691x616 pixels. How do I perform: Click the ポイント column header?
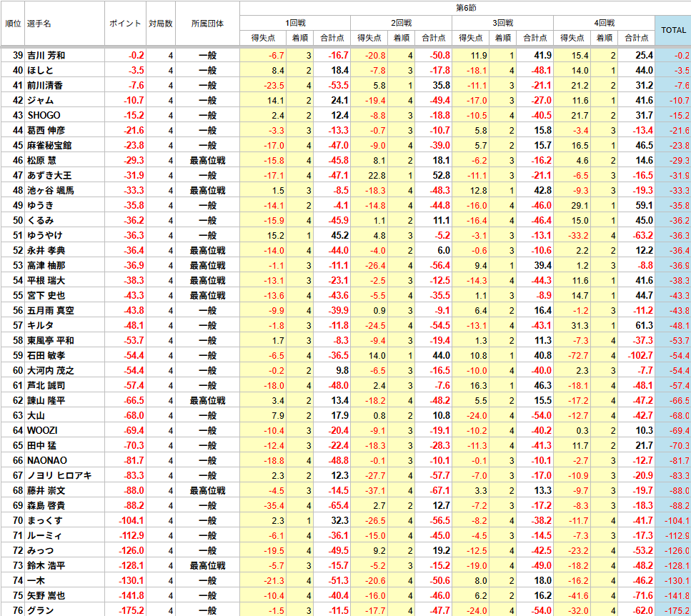[x=125, y=24]
